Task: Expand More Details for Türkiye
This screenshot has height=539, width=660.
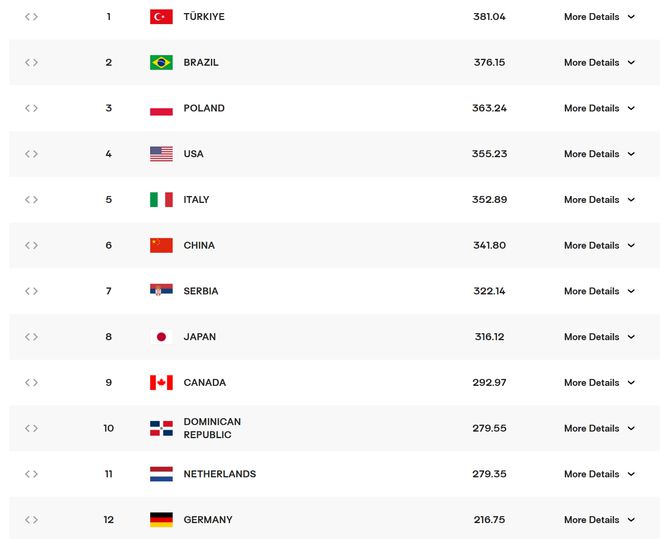Action: [x=599, y=17]
